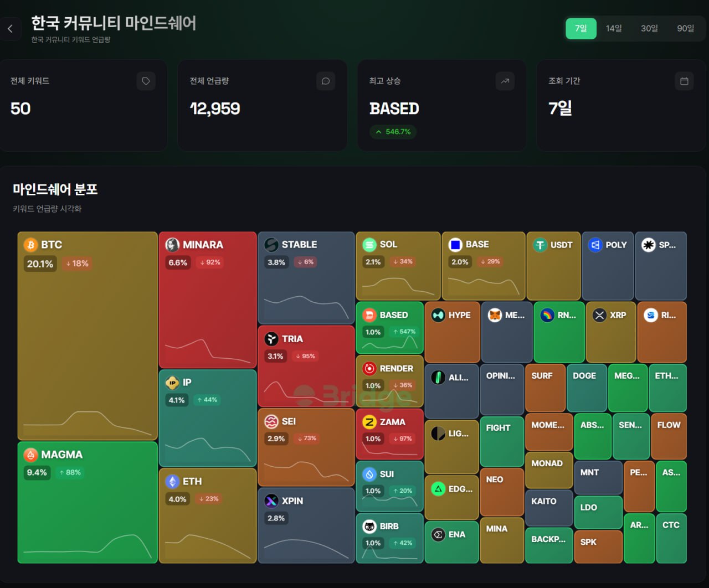
Task: Click the green bar ALI... logo
Action: (x=438, y=378)
